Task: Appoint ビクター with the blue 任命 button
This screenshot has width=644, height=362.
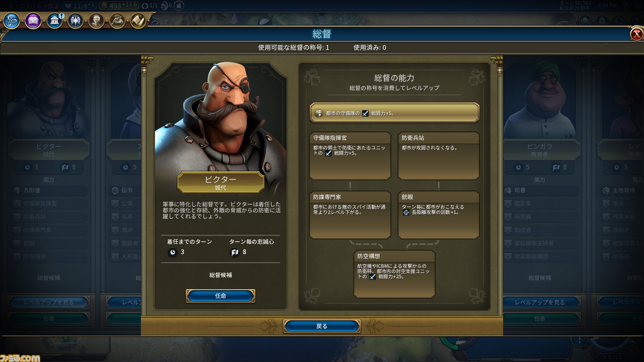Action: pyautogui.click(x=220, y=296)
